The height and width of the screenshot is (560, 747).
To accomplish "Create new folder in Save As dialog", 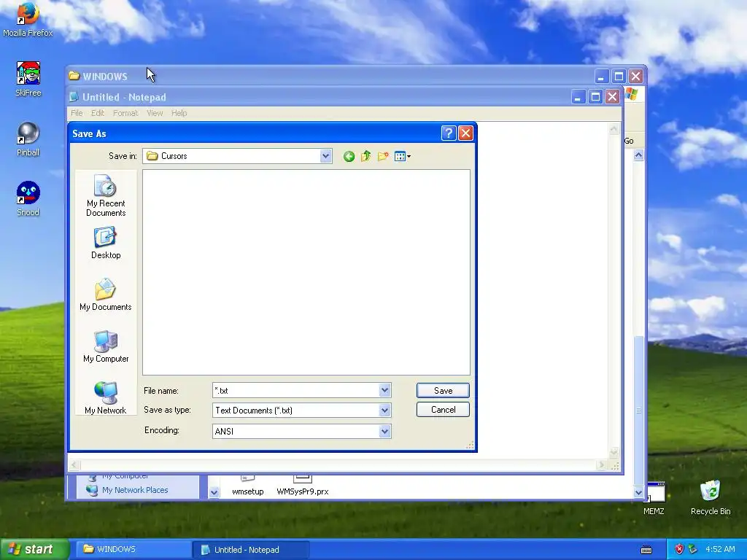I will click(x=383, y=156).
